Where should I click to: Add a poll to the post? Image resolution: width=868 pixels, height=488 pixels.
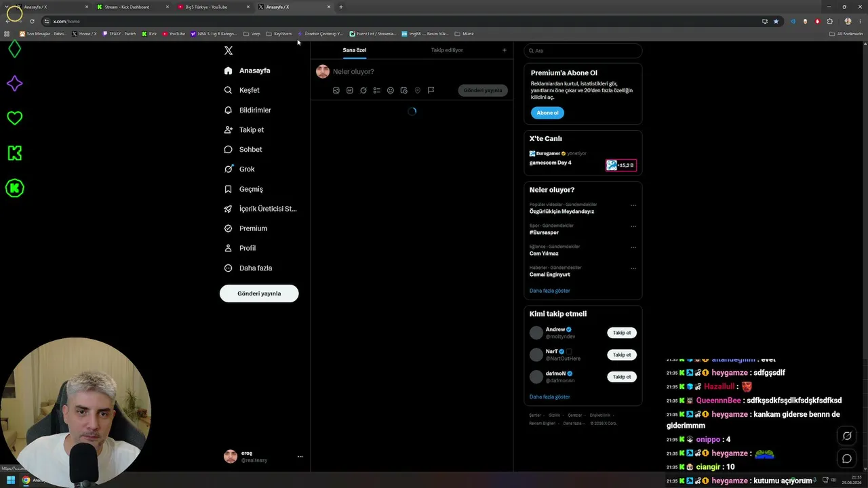[376, 90]
